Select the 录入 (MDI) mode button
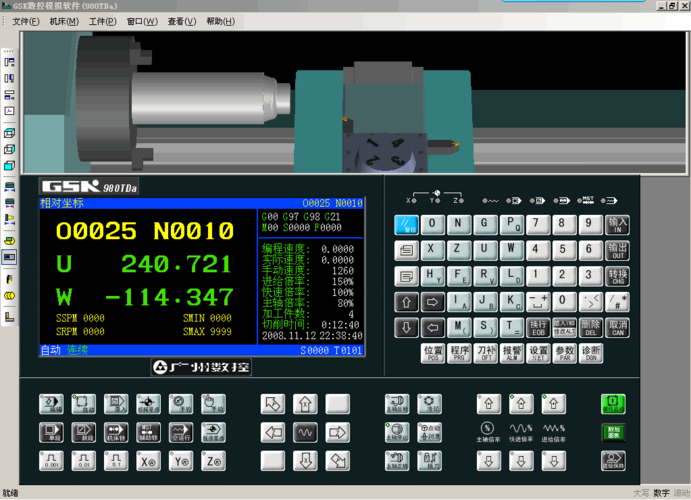The height and width of the screenshot is (500, 691). tap(116, 404)
